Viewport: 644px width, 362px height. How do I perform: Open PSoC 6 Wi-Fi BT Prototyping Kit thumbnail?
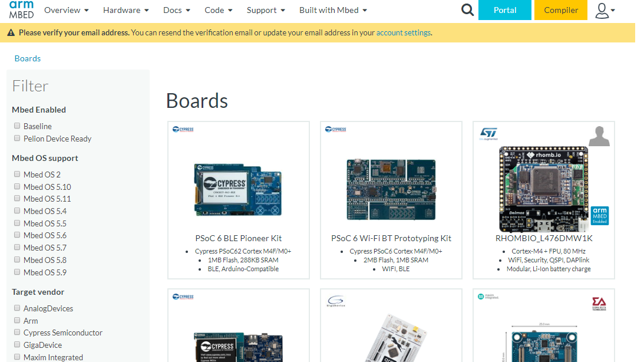[391, 187]
